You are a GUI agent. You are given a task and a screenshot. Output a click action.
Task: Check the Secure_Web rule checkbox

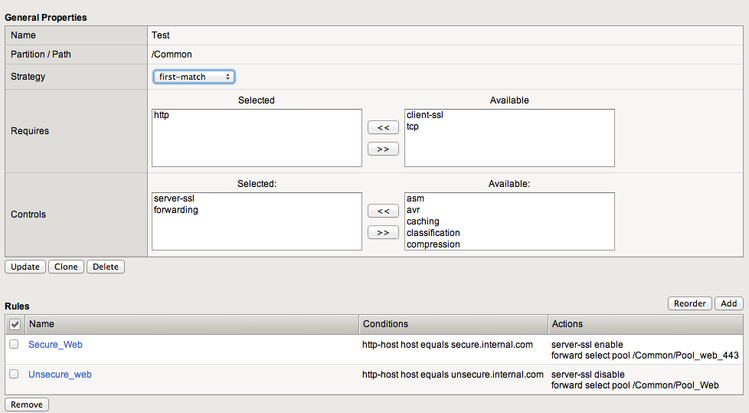coord(14,344)
